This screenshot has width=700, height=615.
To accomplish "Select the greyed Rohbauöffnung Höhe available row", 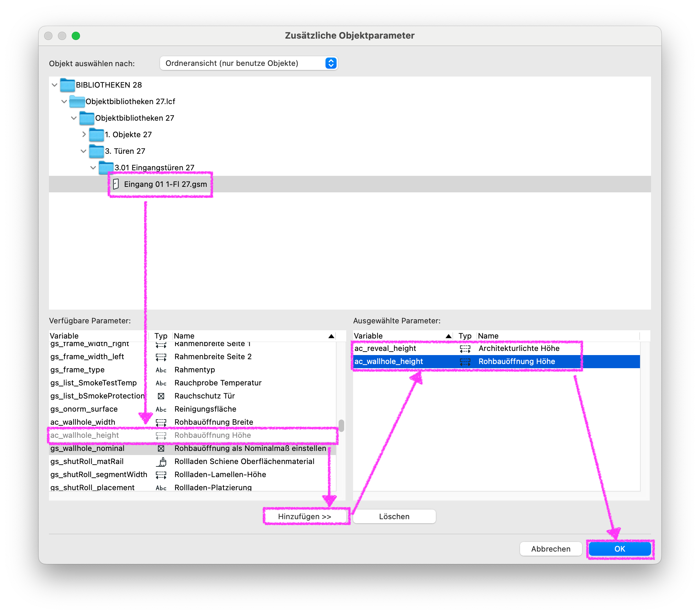I will [192, 435].
